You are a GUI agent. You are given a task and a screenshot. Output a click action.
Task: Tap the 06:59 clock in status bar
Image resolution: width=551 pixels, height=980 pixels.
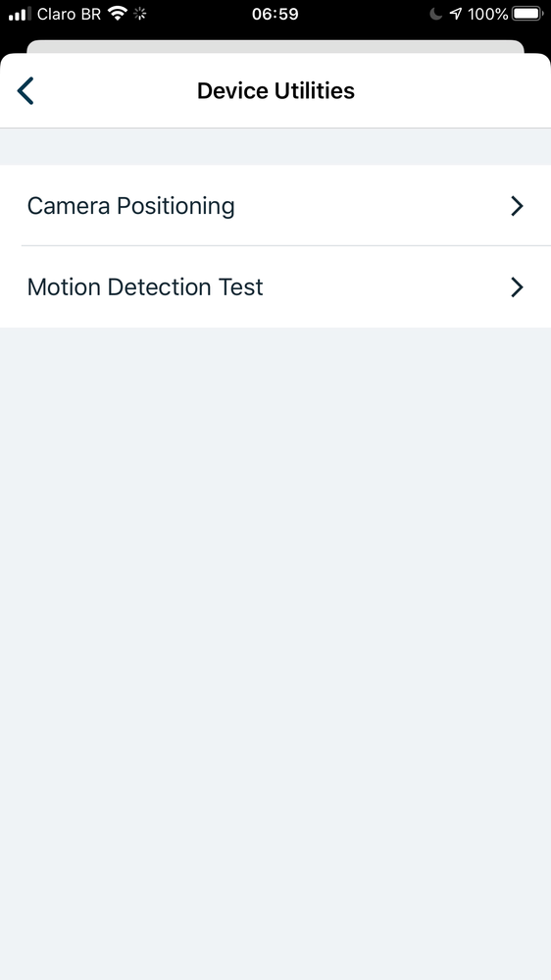click(x=275, y=14)
